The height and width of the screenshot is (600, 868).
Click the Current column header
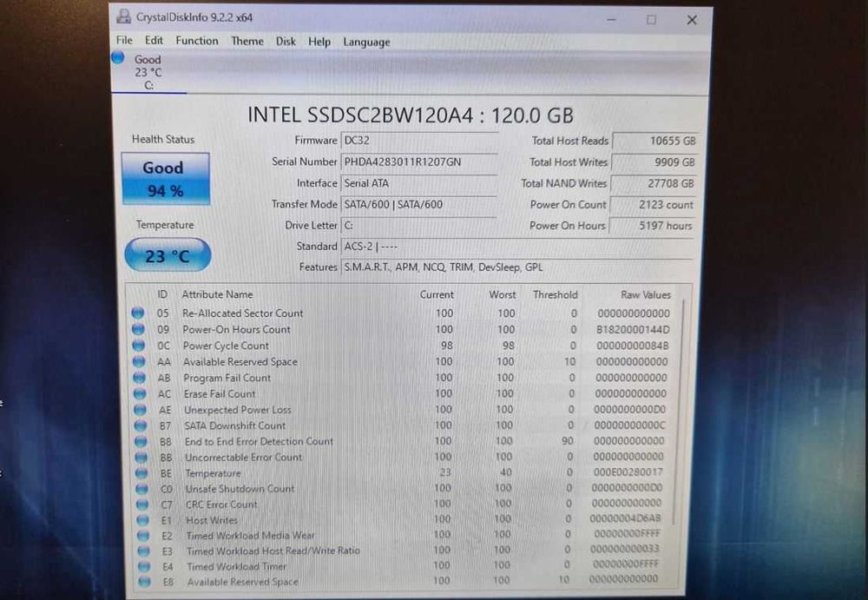click(437, 294)
